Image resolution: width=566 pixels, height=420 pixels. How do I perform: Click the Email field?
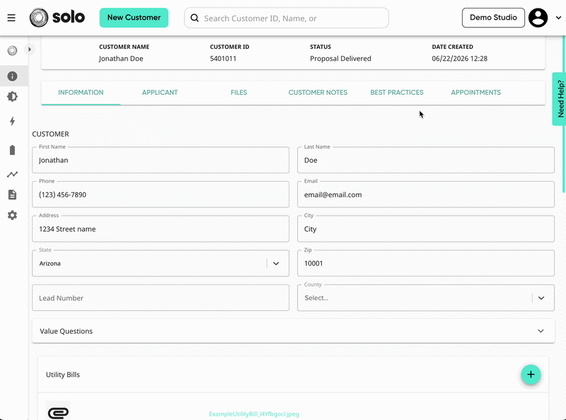click(426, 194)
